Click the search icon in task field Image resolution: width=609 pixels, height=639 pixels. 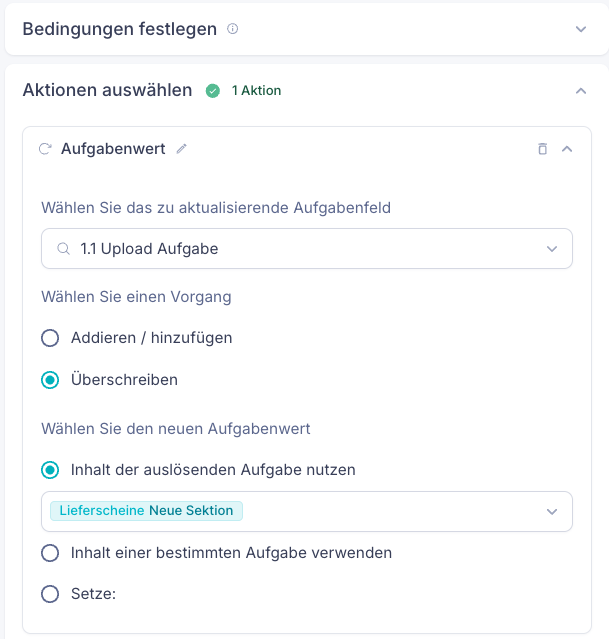tap(64, 249)
